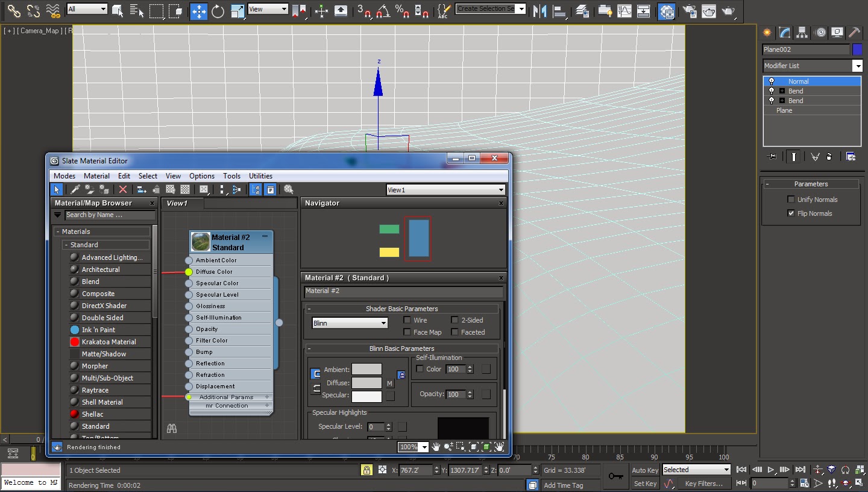The image size is (868, 492).
Task: Open the View1 dropdown in Slate editor
Action: 445,190
